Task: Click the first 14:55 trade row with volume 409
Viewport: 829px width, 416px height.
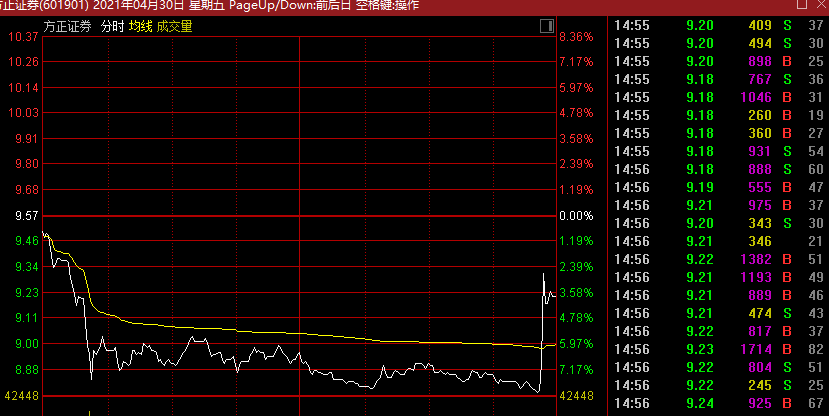Action: point(716,25)
